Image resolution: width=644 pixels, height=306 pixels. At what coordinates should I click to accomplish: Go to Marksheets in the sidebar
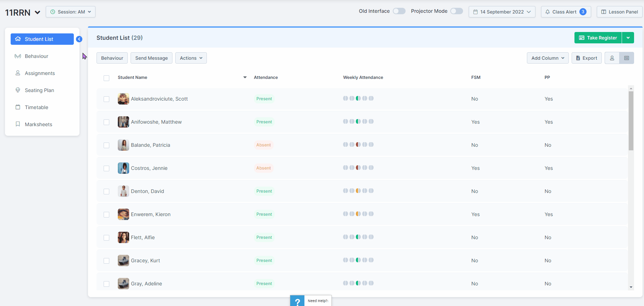click(x=38, y=124)
